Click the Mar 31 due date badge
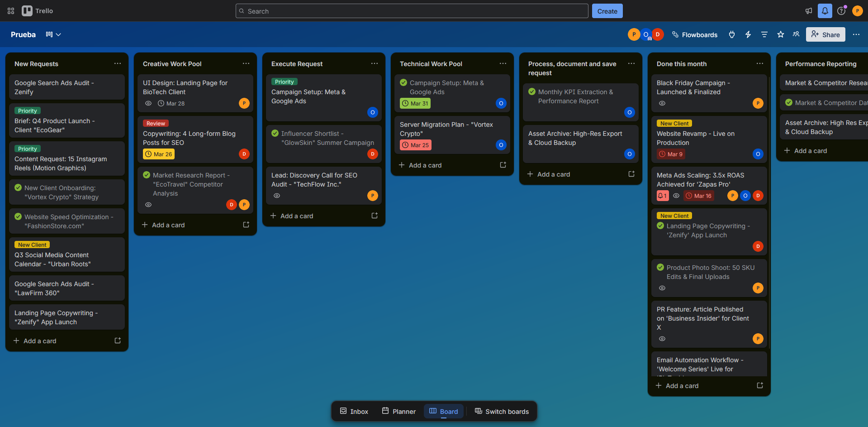This screenshot has width=868, height=427. pos(415,103)
